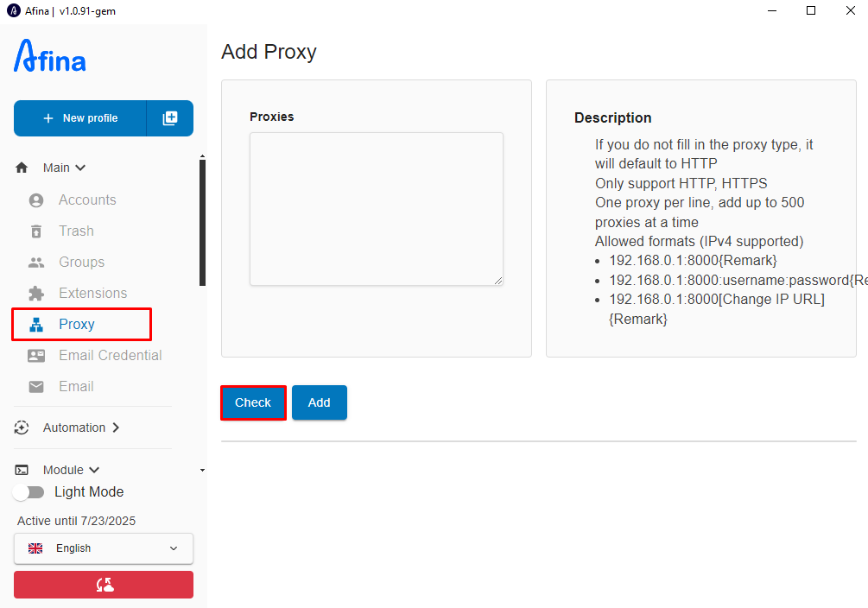Image resolution: width=868 pixels, height=608 pixels.
Task: Collapse the Module section chevron
Action: 94,470
